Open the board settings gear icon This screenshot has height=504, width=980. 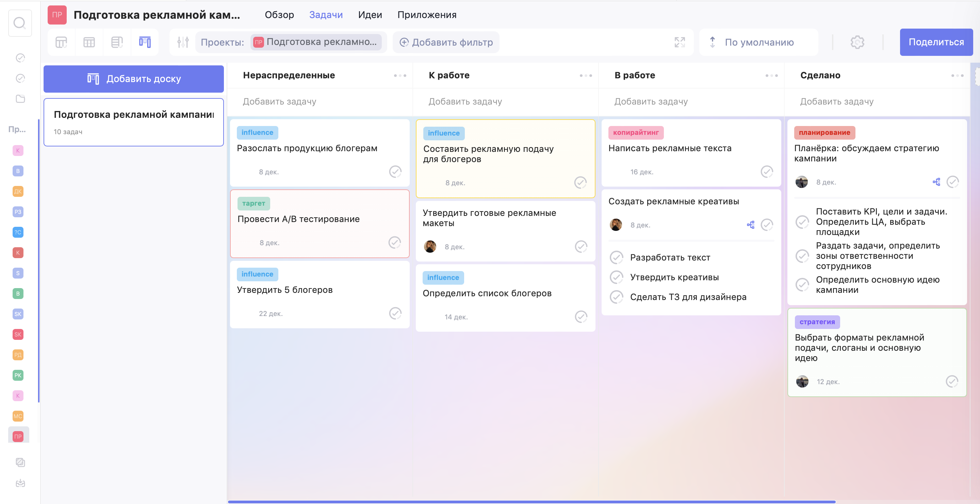pos(857,42)
